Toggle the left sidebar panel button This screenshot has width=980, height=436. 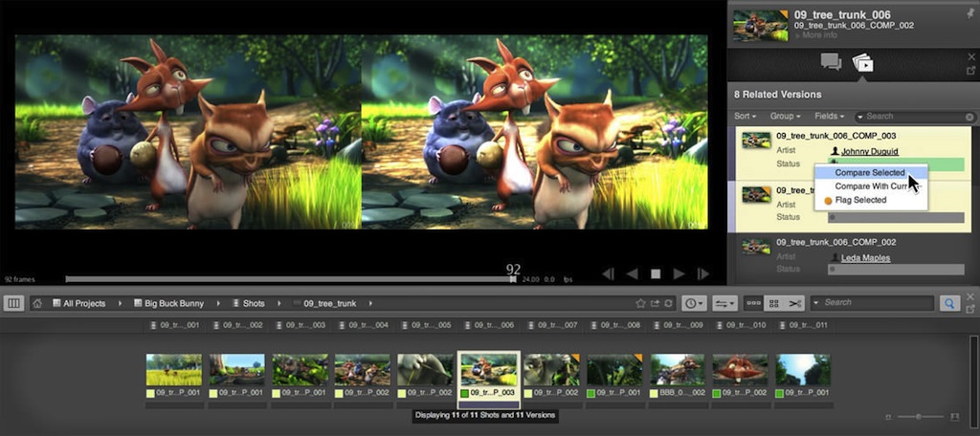click(x=13, y=303)
